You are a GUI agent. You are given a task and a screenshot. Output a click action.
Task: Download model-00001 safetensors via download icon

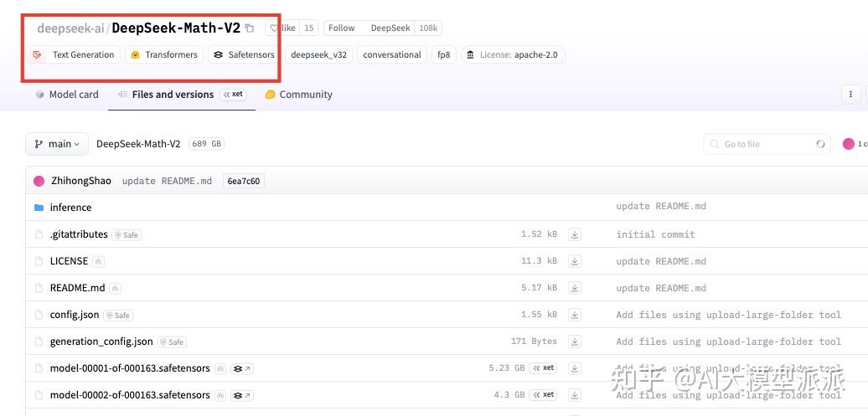click(x=575, y=368)
